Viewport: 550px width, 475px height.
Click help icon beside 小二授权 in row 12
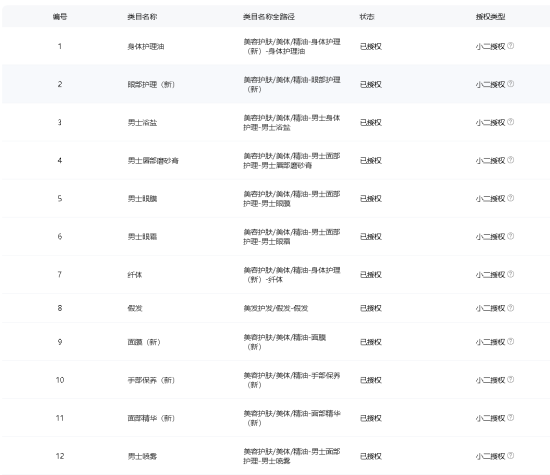pyautogui.click(x=511, y=455)
